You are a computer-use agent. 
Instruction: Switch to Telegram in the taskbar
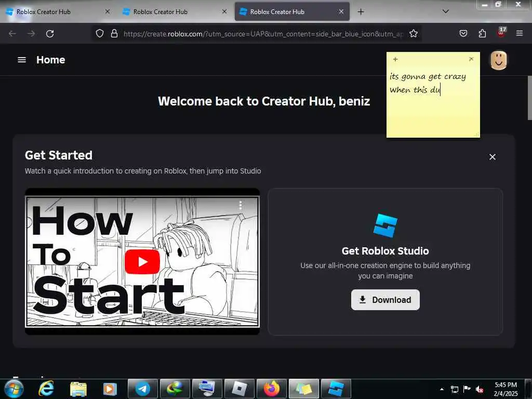pyautogui.click(x=142, y=389)
